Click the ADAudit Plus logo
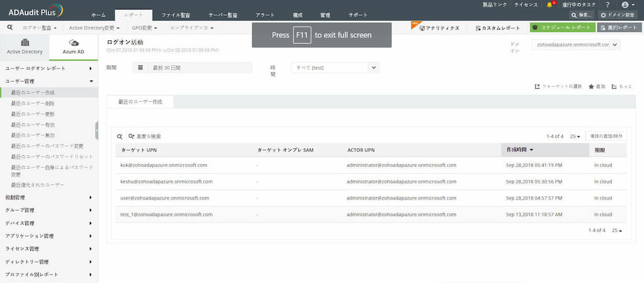Screen dimensions: 644x283 pyautogui.click(x=36, y=11)
